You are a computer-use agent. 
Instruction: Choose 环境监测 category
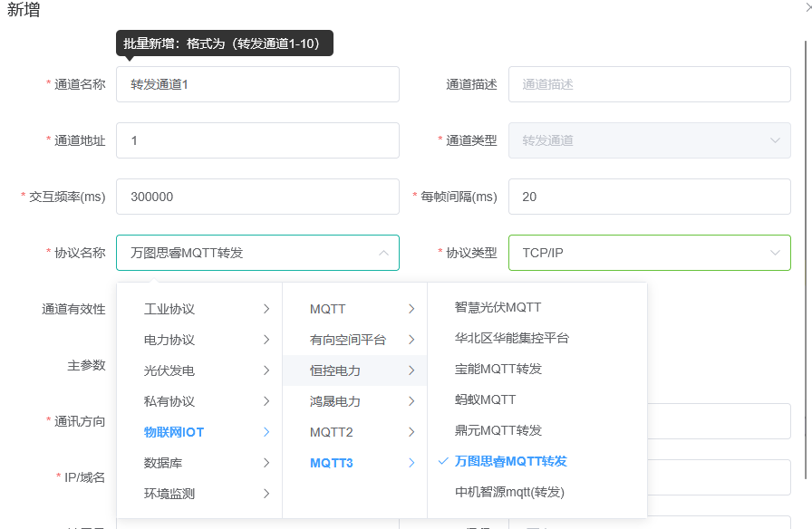[x=169, y=494]
